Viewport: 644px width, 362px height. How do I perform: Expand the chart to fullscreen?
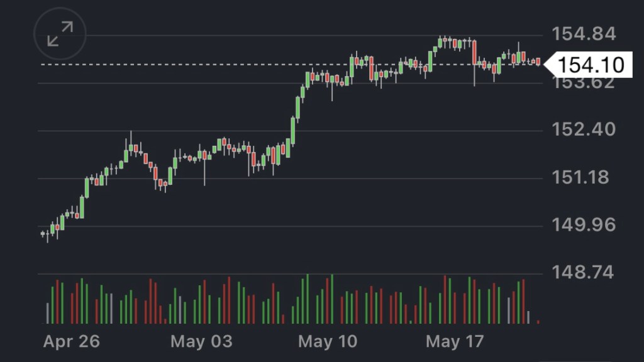[x=60, y=34]
